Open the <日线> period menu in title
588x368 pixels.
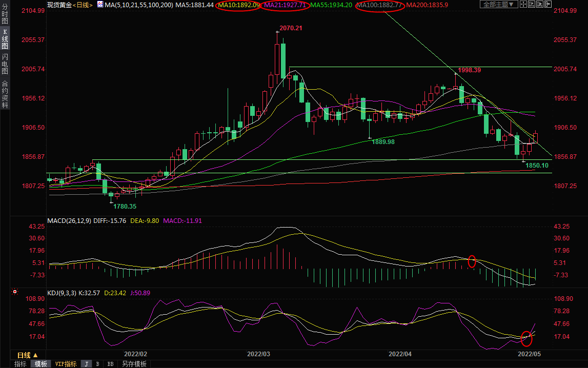pyautogui.click(x=83, y=5)
